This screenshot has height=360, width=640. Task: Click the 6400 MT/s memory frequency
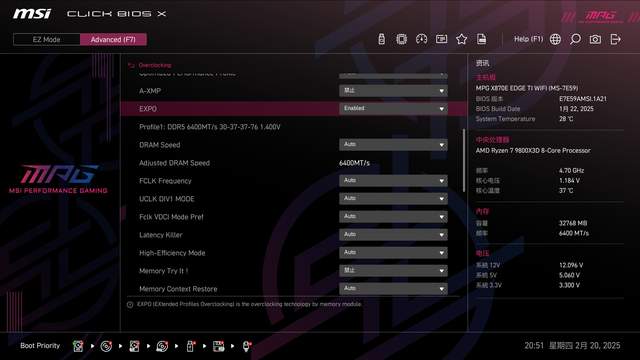[573, 233]
